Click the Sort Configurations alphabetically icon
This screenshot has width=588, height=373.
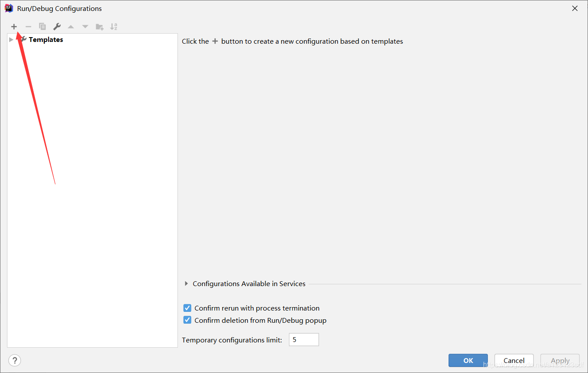point(114,27)
